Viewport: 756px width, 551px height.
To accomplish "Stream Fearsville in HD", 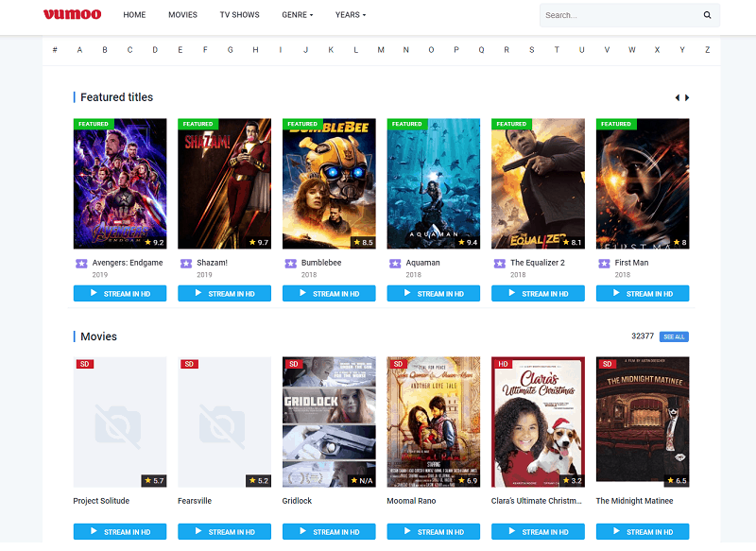I will [x=225, y=531].
